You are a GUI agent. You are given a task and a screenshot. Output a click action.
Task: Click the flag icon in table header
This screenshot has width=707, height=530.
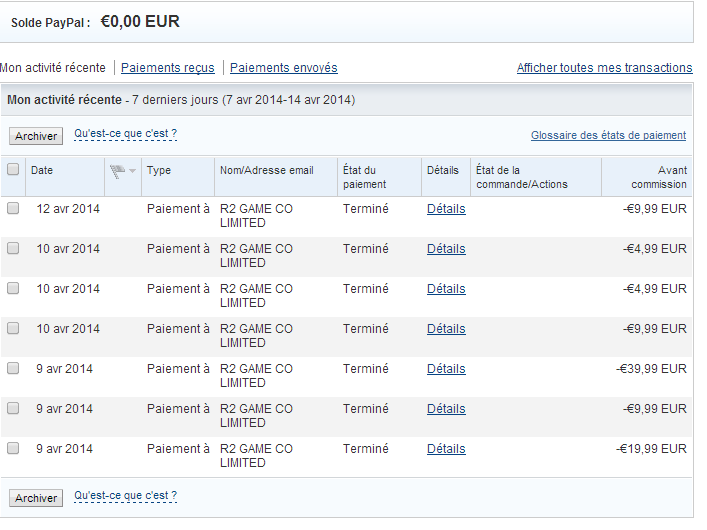[117, 171]
